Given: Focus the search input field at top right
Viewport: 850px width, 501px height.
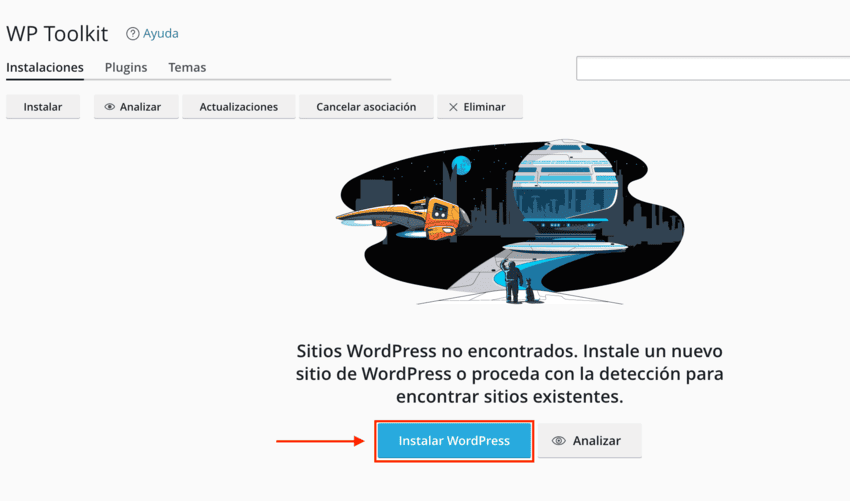Looking at the screenshot, I should click(x=713, y=68).
